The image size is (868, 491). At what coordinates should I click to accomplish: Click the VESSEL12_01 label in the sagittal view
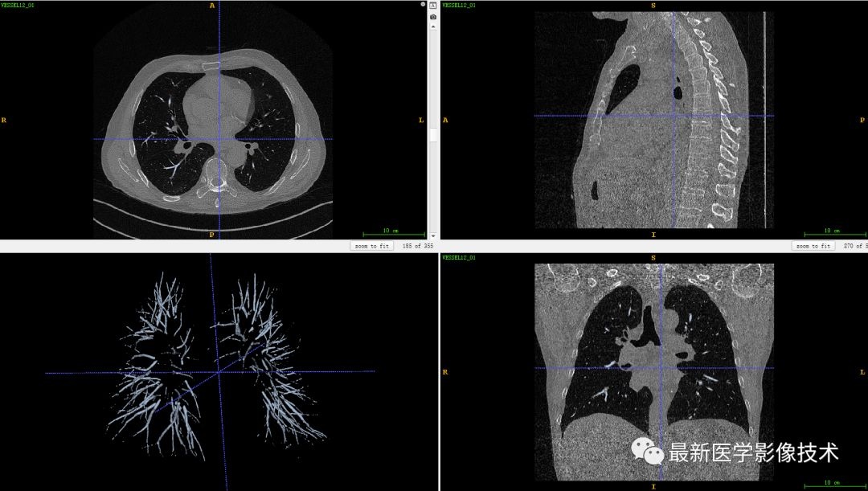[x=460, y=5]
